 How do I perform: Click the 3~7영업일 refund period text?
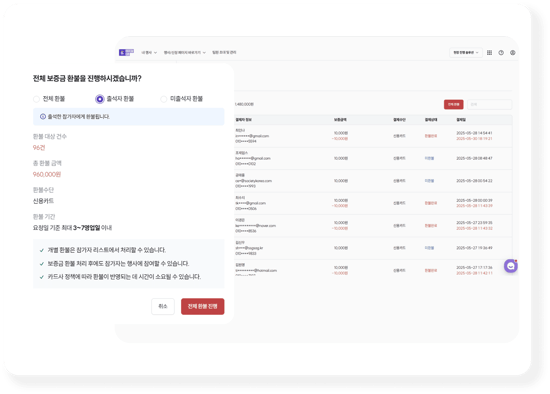[87, 228]
